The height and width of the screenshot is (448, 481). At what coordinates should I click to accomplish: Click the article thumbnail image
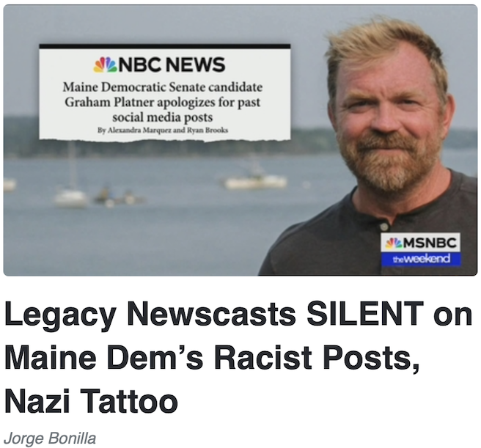click(240, 140)
